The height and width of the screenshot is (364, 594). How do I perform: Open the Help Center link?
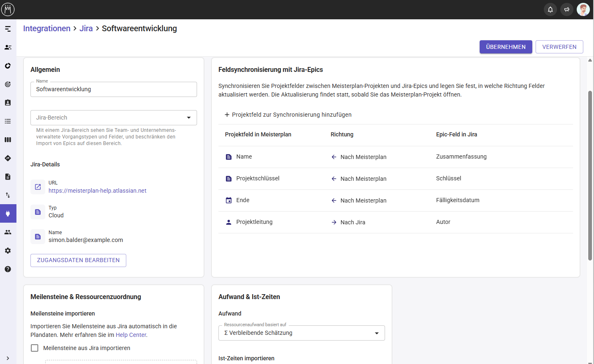131,335
